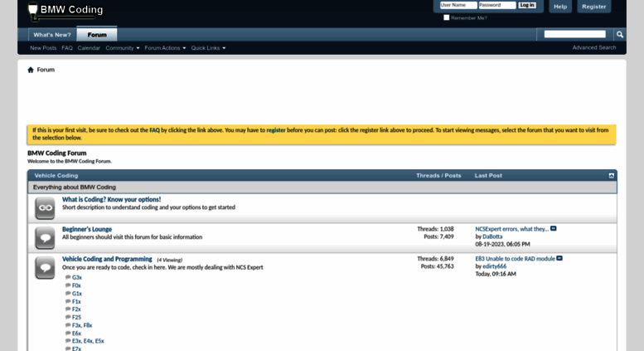
Task: Open the F3x, F8x subforum link
Action: 82,325
